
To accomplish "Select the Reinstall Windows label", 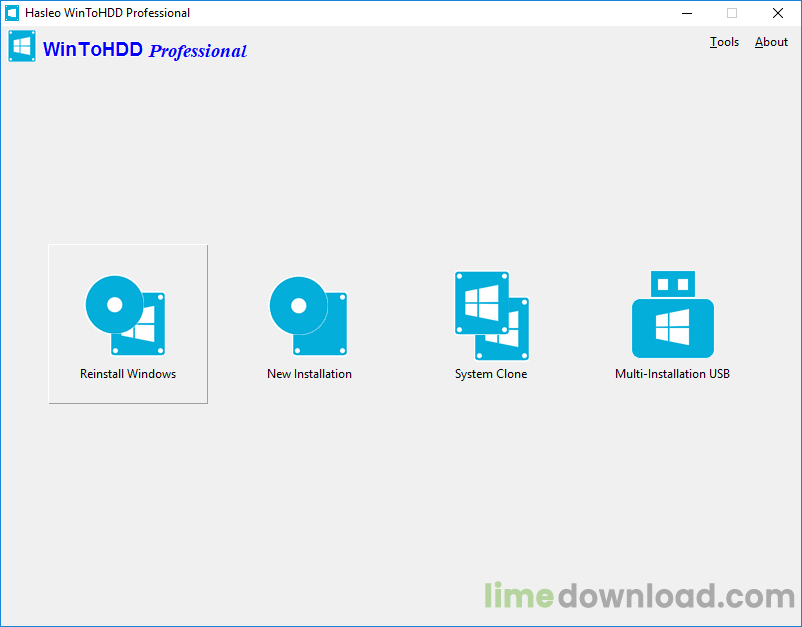I will (x=128, y=374).
